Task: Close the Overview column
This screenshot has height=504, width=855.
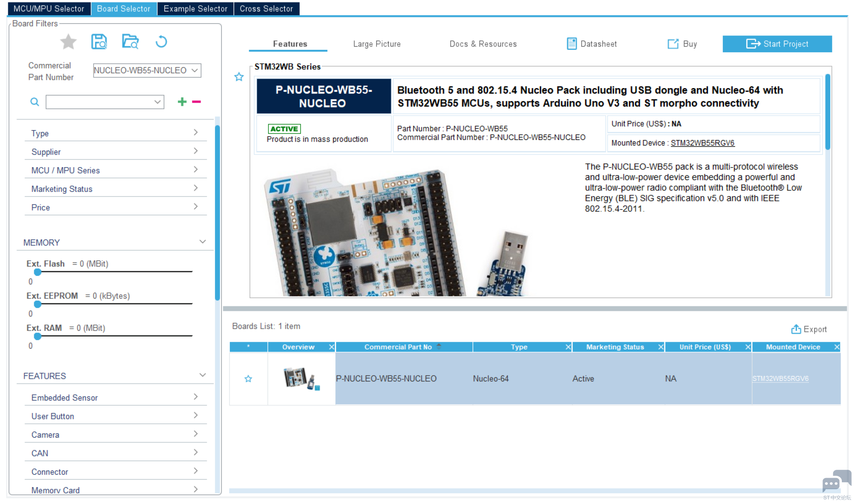Action: click(x=332, y=347)
